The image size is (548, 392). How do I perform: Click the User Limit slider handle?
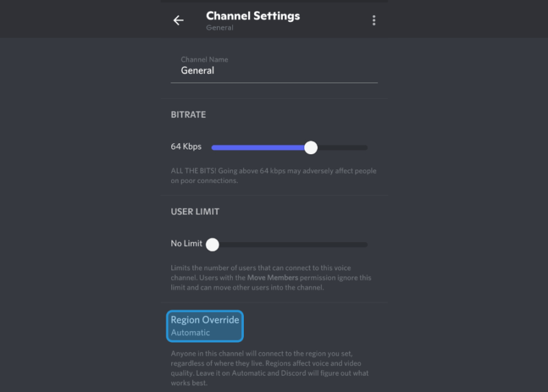pyautogui.click(x=212, y=245)
